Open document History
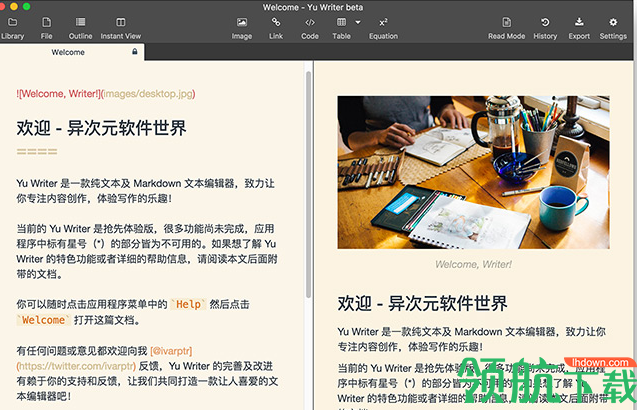The image size is (637, 410). (x=545, y=28)
